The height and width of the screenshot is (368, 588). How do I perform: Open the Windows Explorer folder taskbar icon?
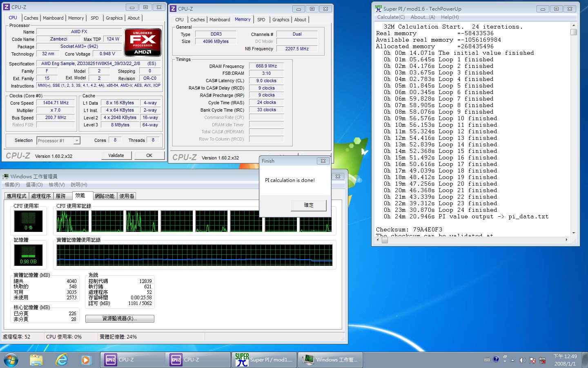tap(36, 360)
